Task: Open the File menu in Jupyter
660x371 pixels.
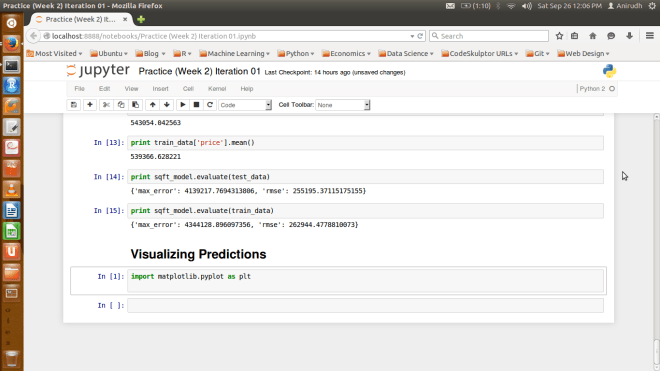Action: coord(79,89)
